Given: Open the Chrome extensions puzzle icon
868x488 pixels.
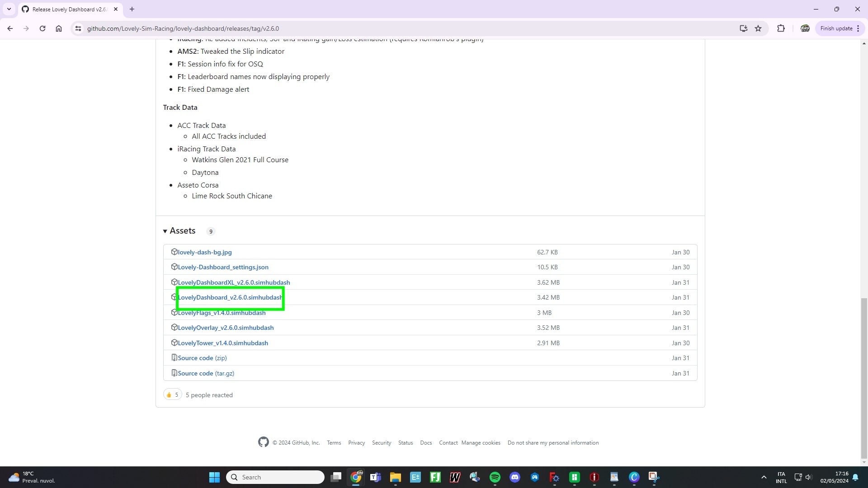Looking at the screenshot, I should click(x=781, y=28).
